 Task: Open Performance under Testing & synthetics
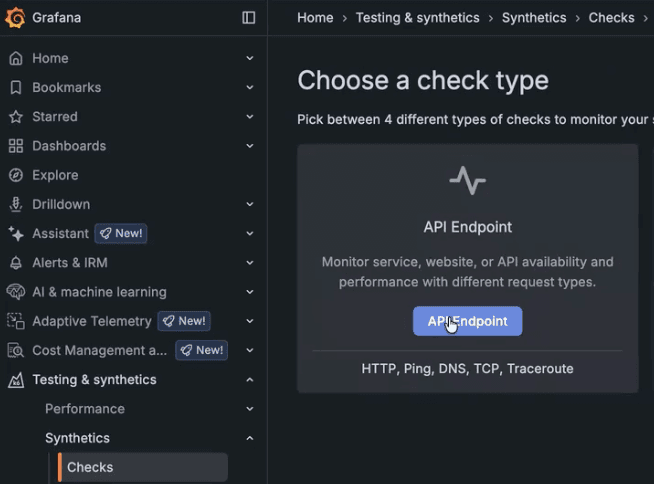(85, 409)
